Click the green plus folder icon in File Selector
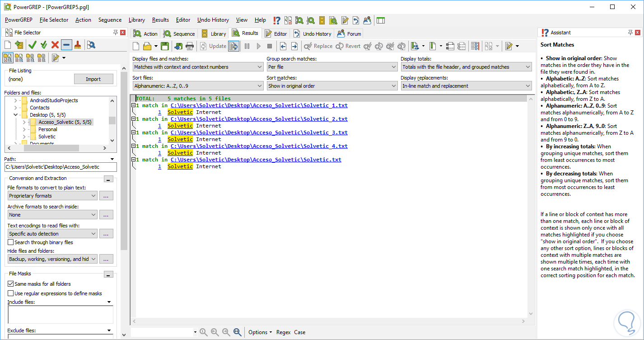 (19, 45)
